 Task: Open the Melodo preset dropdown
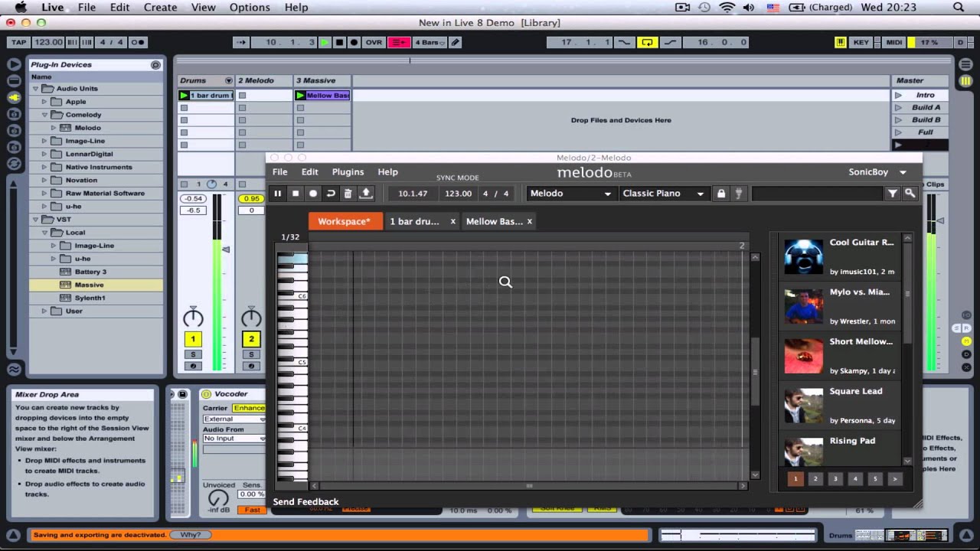(570, 194)
